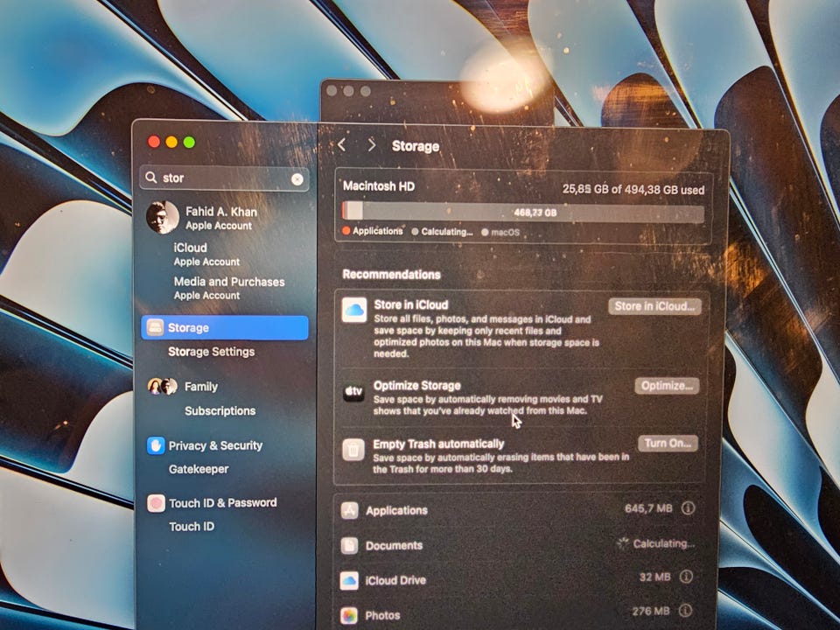
Task: Click the iCloud Drive category icon
Action: (349, 580)
